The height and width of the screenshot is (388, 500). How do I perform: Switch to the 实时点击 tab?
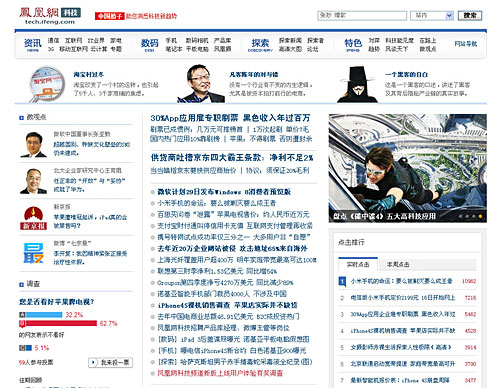358,264
